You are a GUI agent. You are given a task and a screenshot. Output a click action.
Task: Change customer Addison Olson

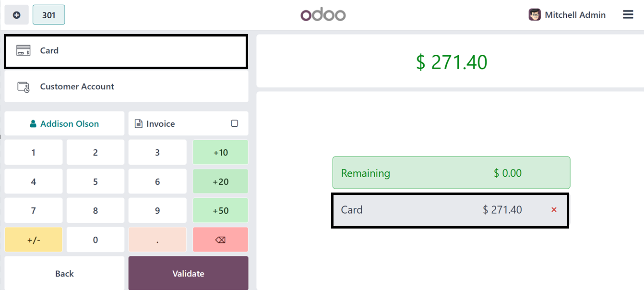(64, 123)
